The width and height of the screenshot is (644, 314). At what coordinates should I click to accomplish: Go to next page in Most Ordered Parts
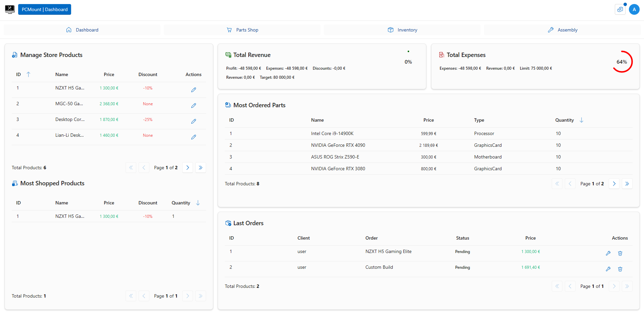tap(614, 184)
